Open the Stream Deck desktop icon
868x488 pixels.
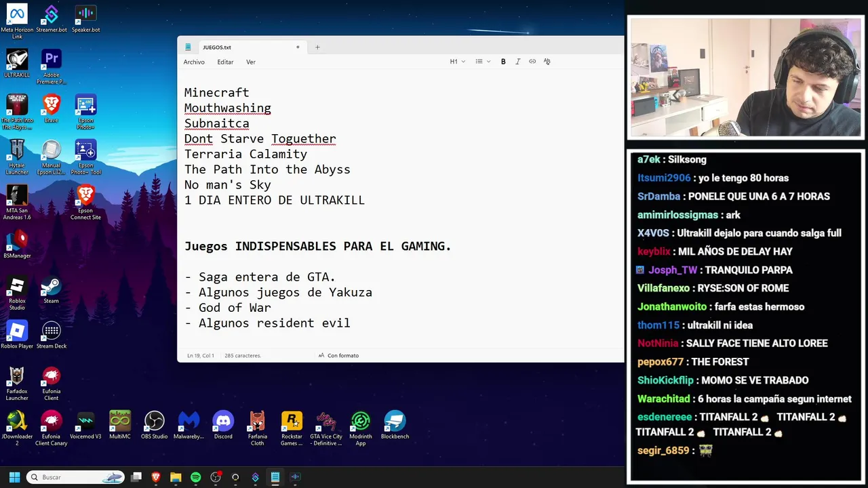[x=52, y=335]
